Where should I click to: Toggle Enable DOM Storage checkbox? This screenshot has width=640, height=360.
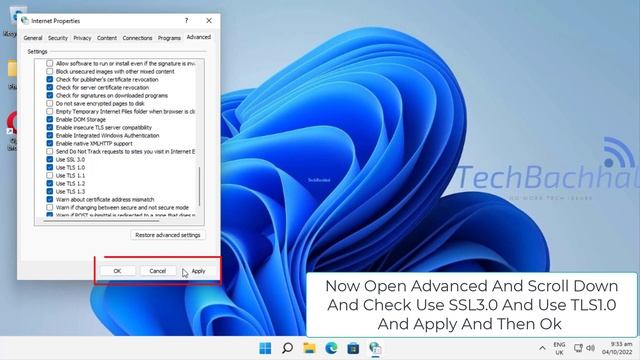pyautogui.click(x=50, y=119)
